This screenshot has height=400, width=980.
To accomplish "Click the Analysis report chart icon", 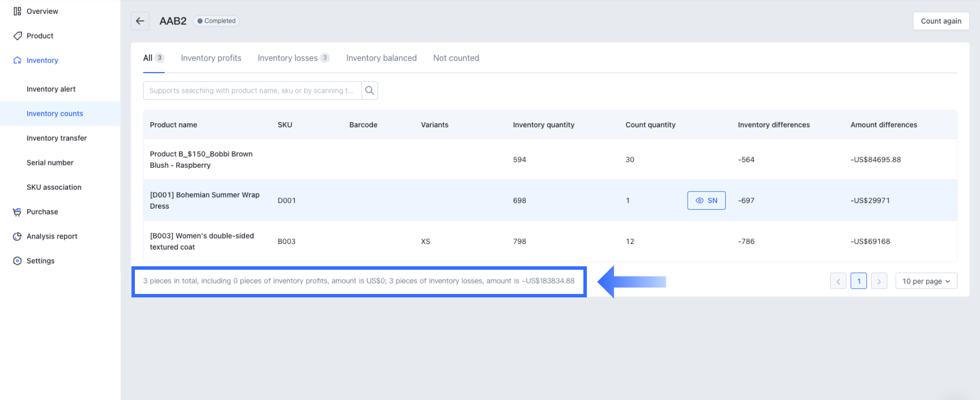I will [17, 236].
